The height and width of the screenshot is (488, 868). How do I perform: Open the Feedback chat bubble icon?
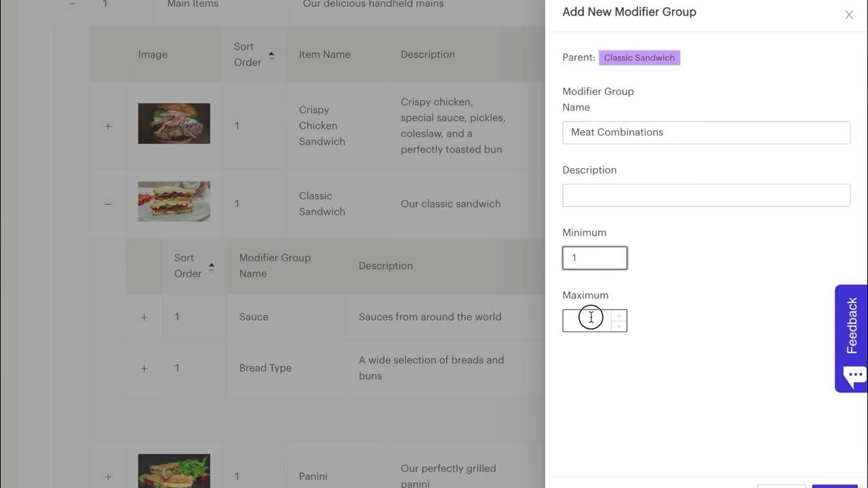(x=854, y=376)
